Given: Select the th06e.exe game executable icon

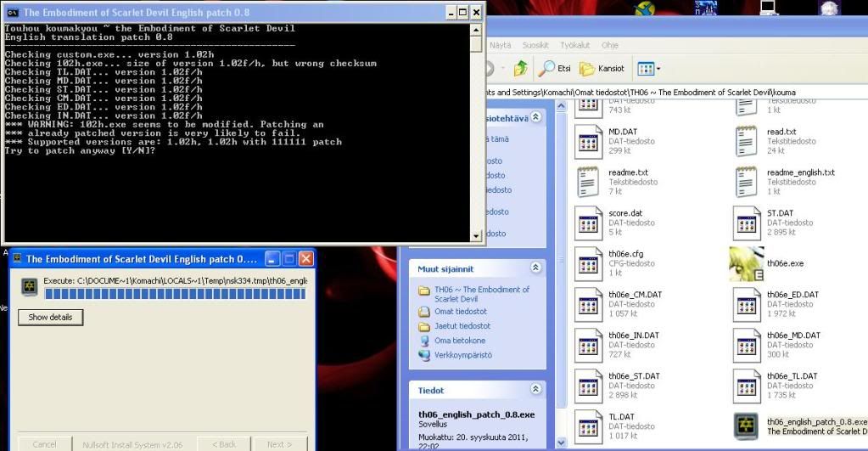Looking at the screenshot, I should point(747,264).
